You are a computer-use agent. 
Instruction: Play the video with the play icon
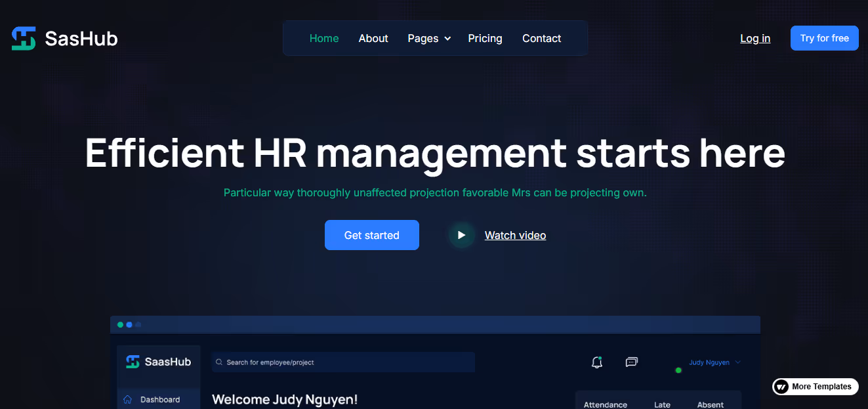pos(461,235)
